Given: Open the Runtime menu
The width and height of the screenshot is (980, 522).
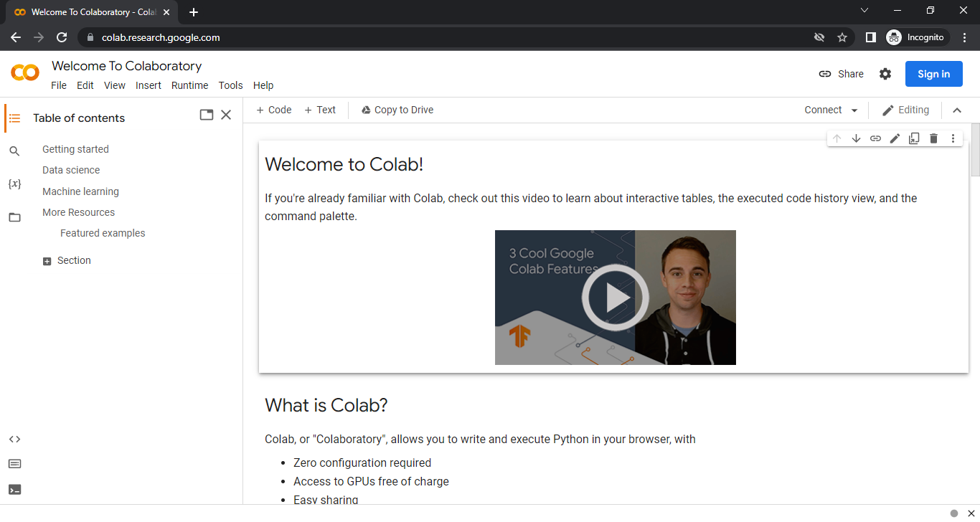Looking at the screenshot, I should point(189,85).
